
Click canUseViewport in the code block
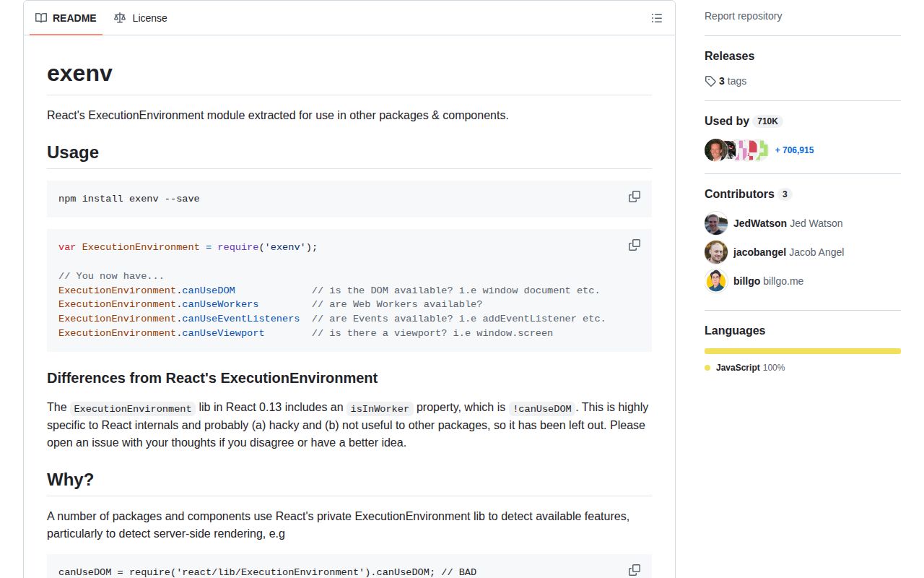[x=223, y=333]
